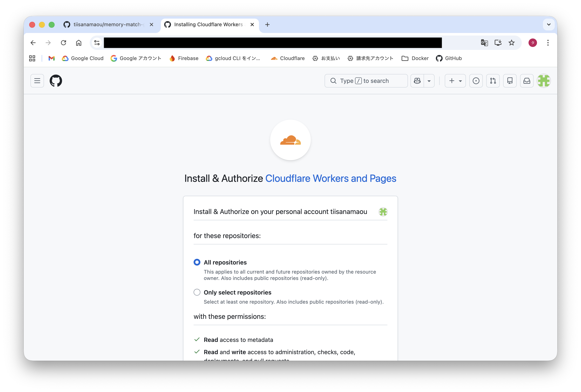Viewport: 581px width, 392px height.
Task: Expand the Copilot dropdown arrow
Action: pyautogui.click(x=429, y=81)
